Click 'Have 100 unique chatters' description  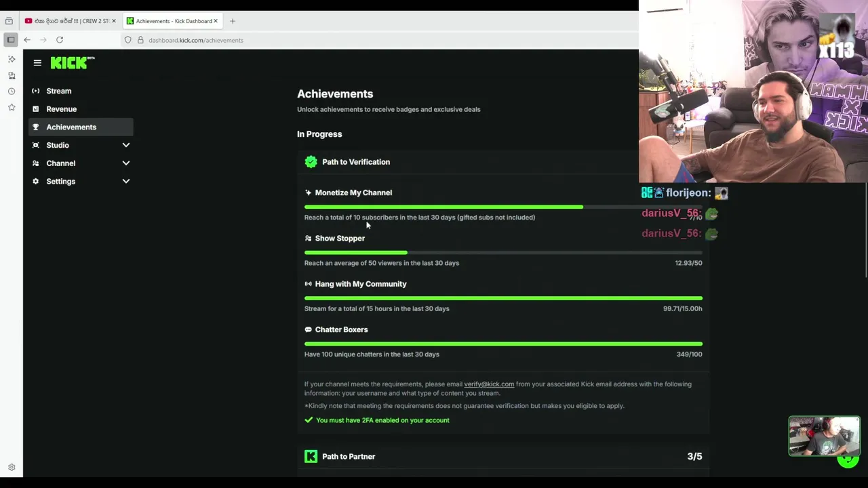coord(372,354)
